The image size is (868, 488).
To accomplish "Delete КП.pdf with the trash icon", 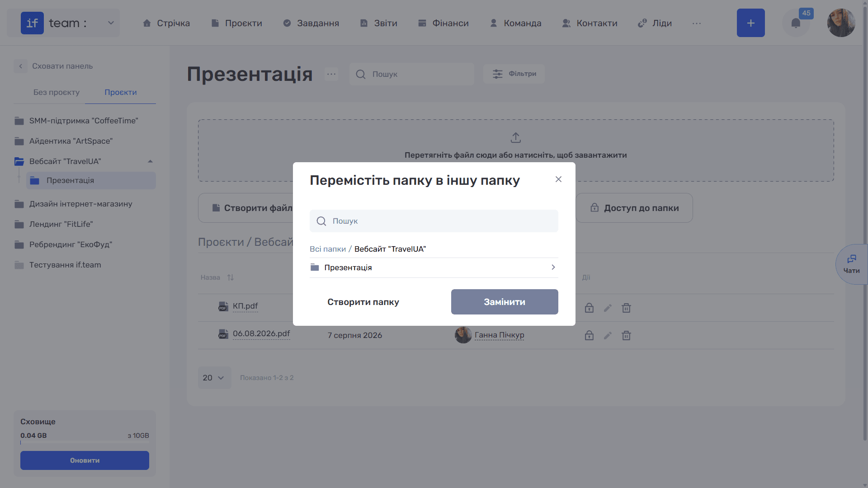I will pos(626,308).
